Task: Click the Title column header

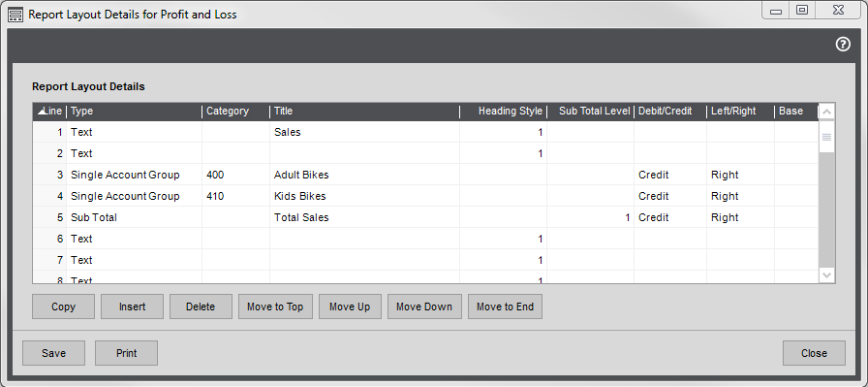Action: (365, 112)
